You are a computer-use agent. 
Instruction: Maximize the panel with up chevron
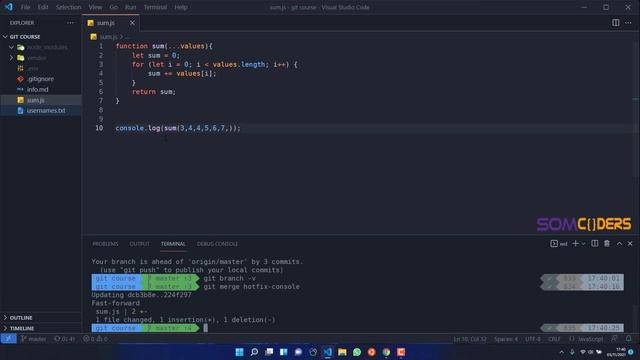619,244
